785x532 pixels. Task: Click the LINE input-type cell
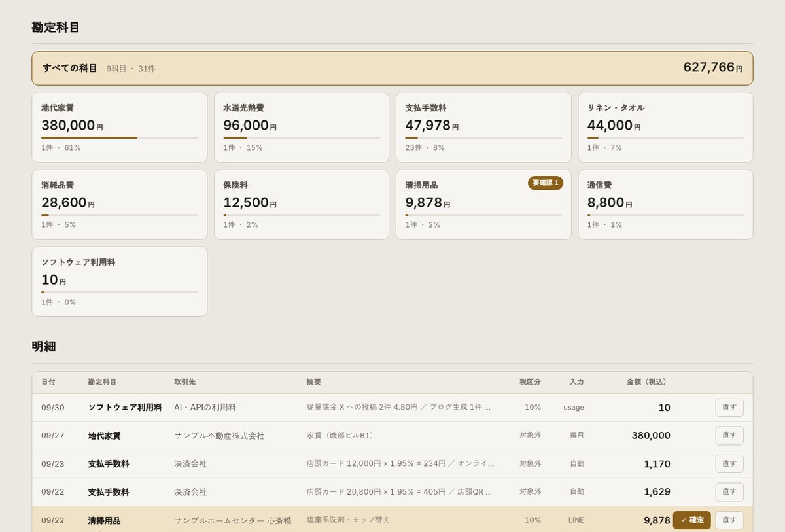click(x=576, y=520)
